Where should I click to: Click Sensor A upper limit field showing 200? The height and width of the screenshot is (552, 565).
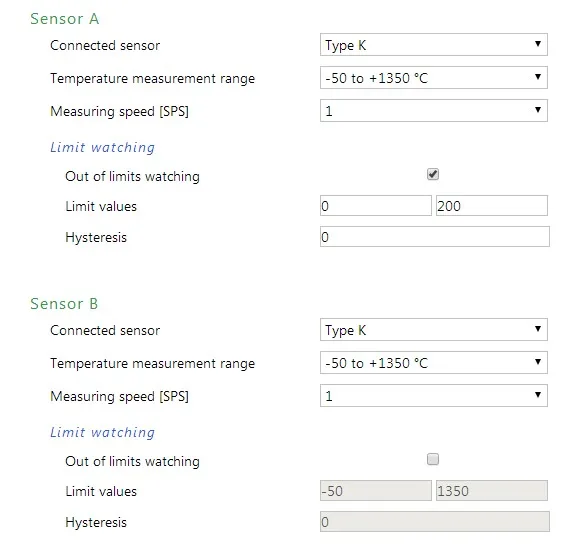[492, 206]
